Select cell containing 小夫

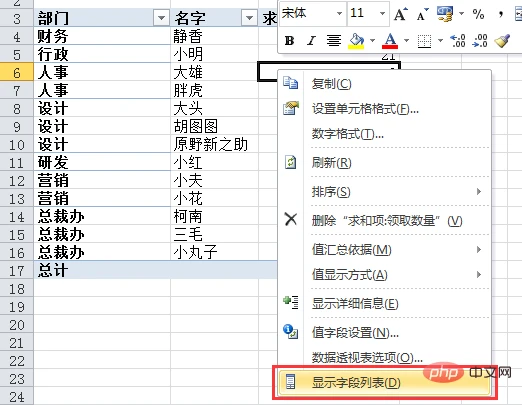[x=214, y=180]
